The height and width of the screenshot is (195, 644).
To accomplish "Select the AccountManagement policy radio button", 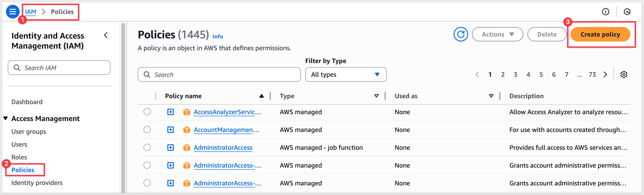I will (x=147, y=130).
